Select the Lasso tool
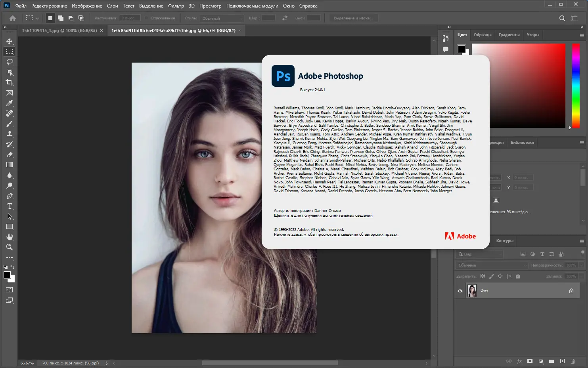588x368 pixels. (10, 62)
